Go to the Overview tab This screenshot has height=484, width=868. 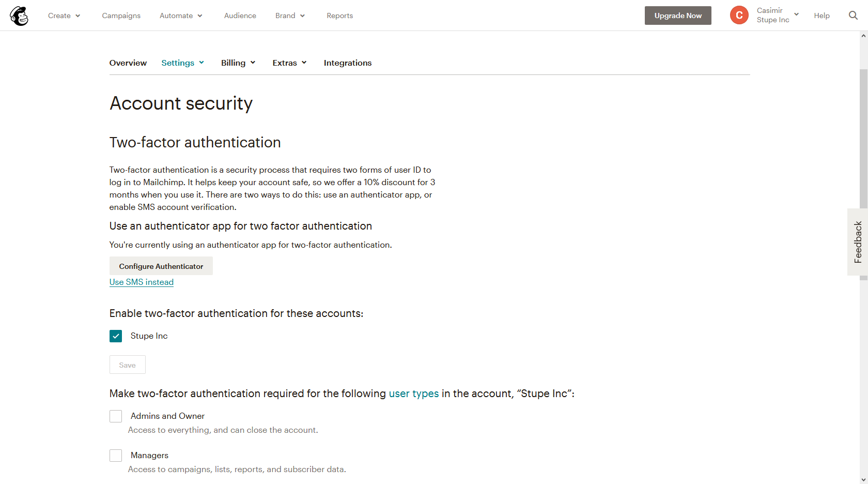[128, 63]
